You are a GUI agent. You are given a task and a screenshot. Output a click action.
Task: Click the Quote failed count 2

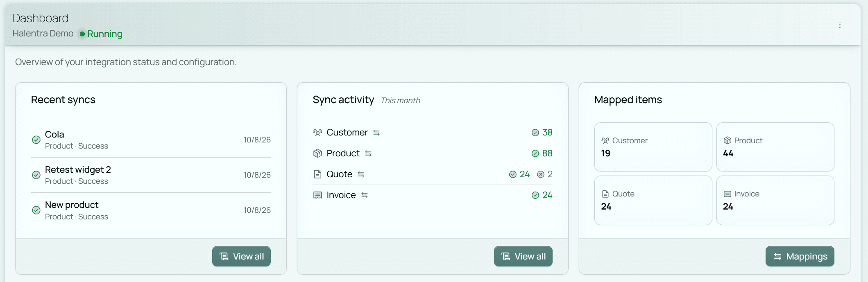point(550,174)
